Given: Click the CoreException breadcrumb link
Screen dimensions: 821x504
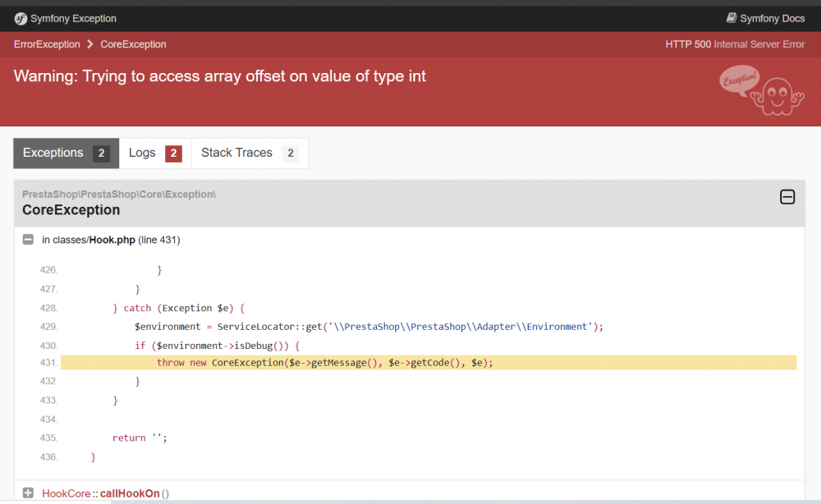Looking at the screenshot, I should (133, 44).
